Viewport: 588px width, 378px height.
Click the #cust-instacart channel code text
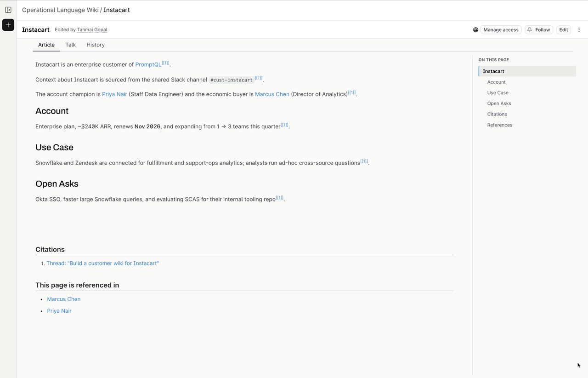tap(232, 80)
